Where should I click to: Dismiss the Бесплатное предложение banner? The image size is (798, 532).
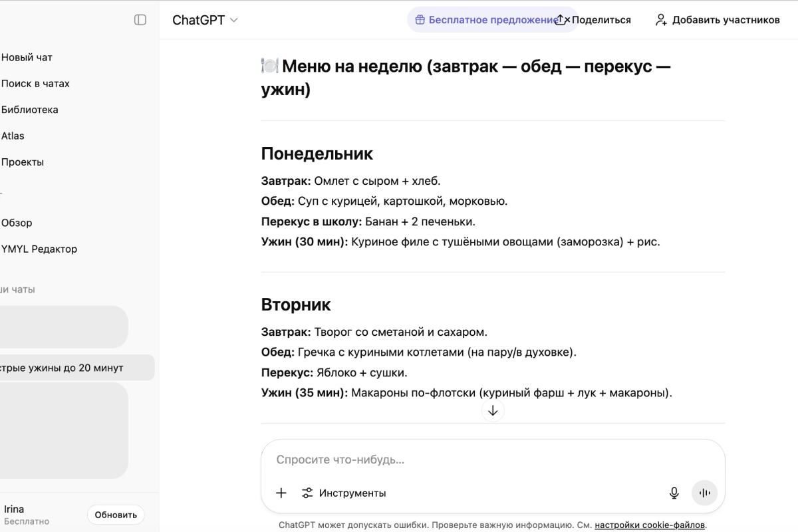pyautogui.click(x=566, y=20)
